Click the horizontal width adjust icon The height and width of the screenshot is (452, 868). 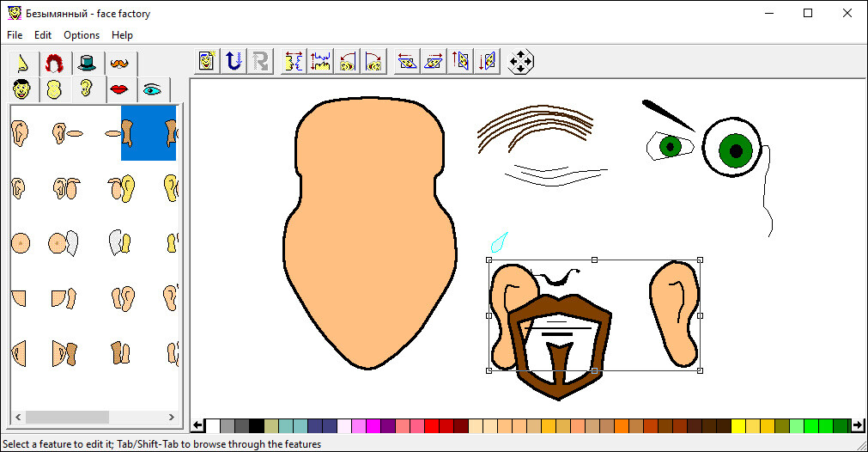[x=294, y=61]
